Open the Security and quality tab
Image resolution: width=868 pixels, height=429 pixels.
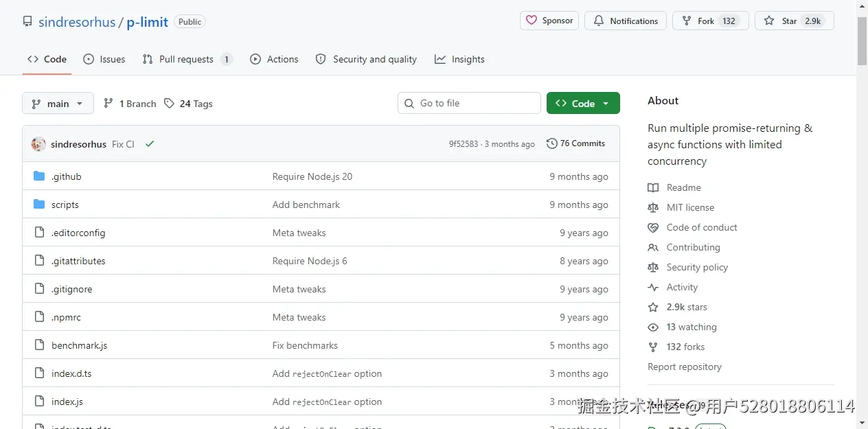tap(366, 59)
